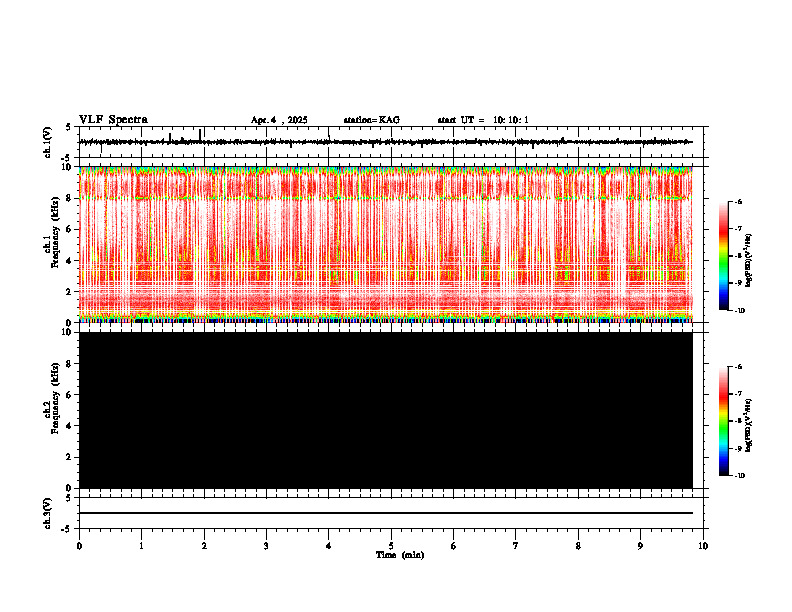Viewport: 792px width, 612px height.
Task: Click the ch.2 colorbar log(PSD) unit label
Action: (x=749, y=426)
